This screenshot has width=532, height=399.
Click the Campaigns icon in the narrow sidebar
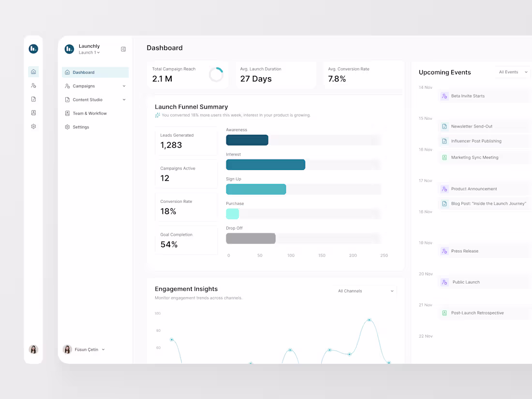(x=33, y=85)
